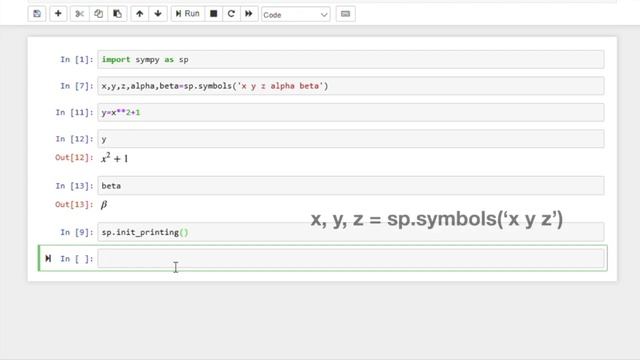Click the x² + 1 output expression
640x360 pixels.
[115, 158]
